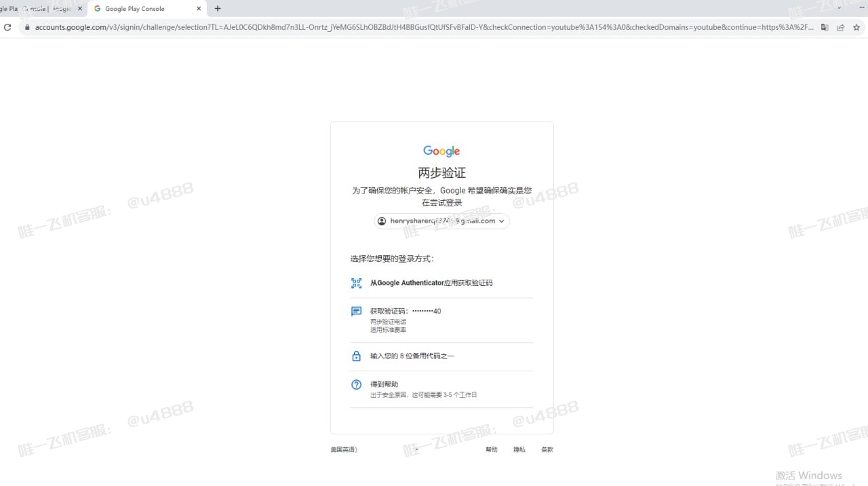Expand the account selector chevron

[501, 221]
